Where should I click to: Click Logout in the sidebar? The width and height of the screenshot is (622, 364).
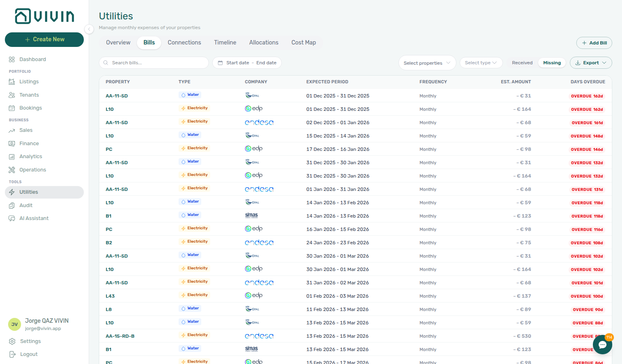click(x=29, y=354)
